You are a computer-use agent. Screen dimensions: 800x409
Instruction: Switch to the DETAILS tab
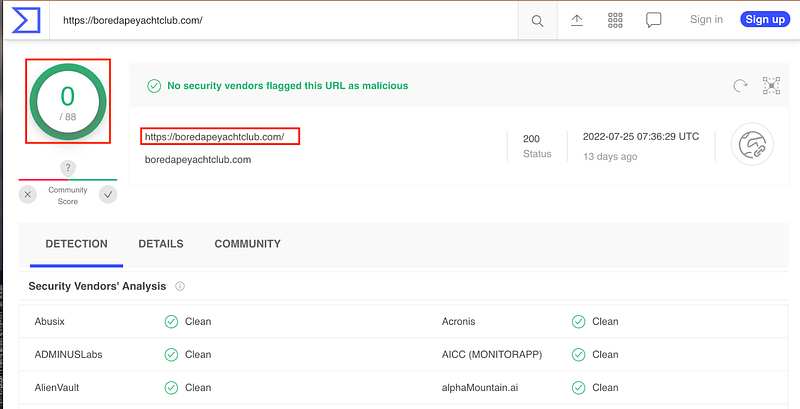(x=161, y=244)
